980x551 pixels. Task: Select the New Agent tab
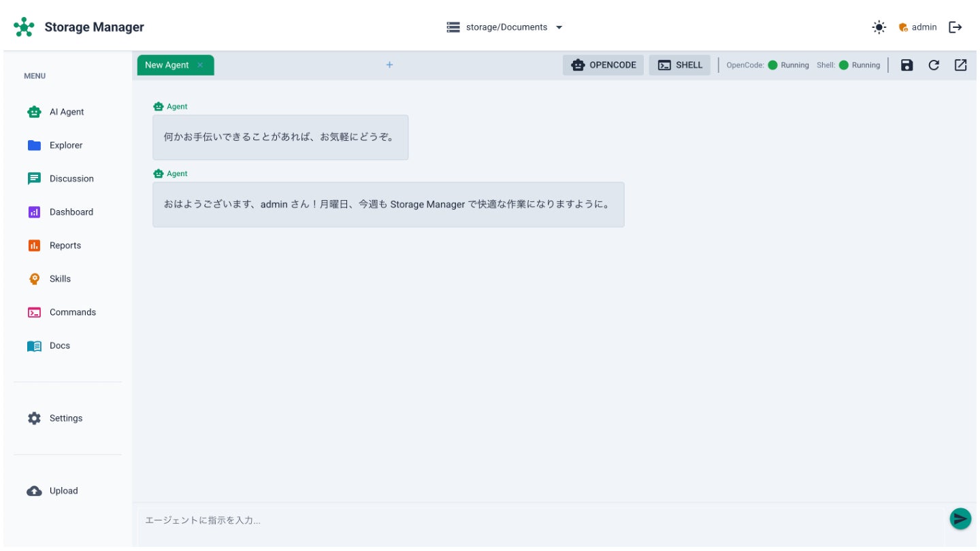pos(167,65)
